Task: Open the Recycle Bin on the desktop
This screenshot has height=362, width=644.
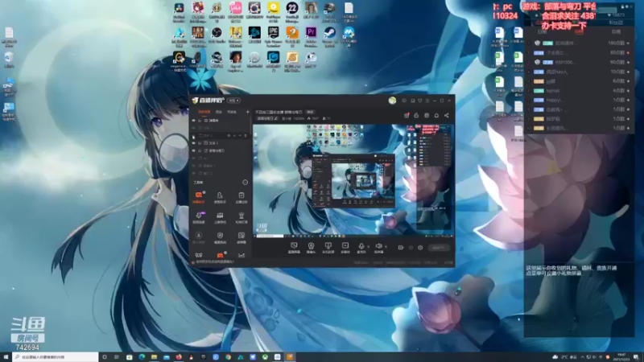Action: tap(9, 60)
